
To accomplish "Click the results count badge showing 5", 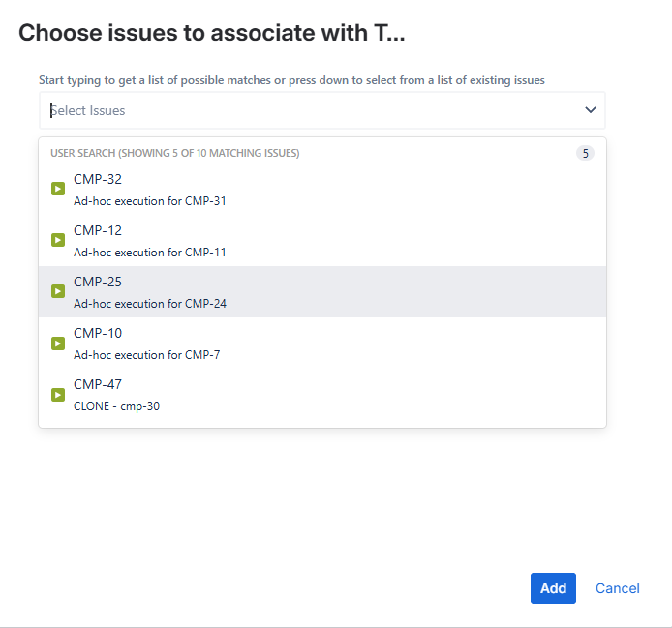I will (x=585, y=153).
